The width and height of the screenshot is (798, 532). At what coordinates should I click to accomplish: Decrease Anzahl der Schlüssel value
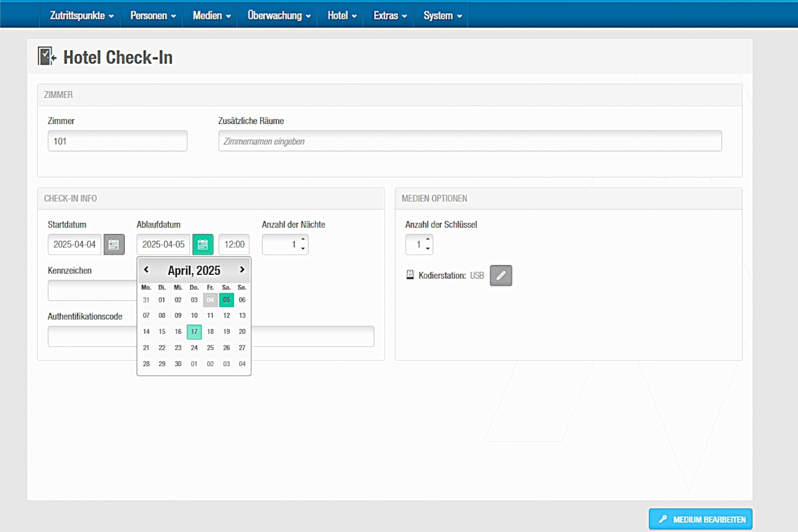coord(428,249)
